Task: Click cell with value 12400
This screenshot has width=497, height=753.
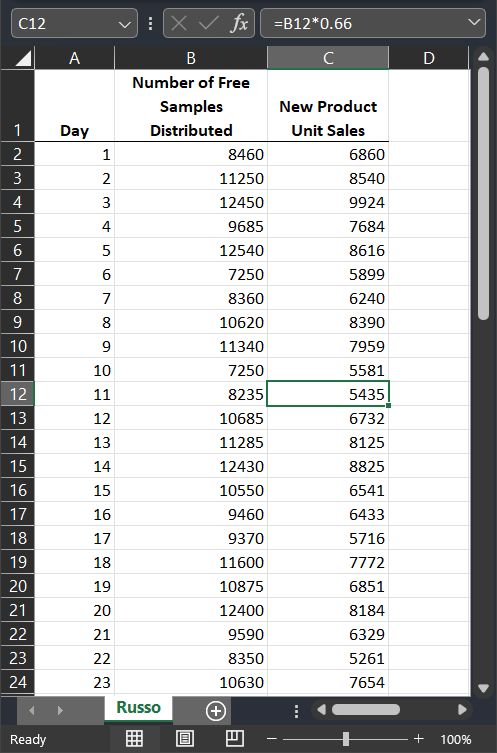Action: (x=191, y=610)
